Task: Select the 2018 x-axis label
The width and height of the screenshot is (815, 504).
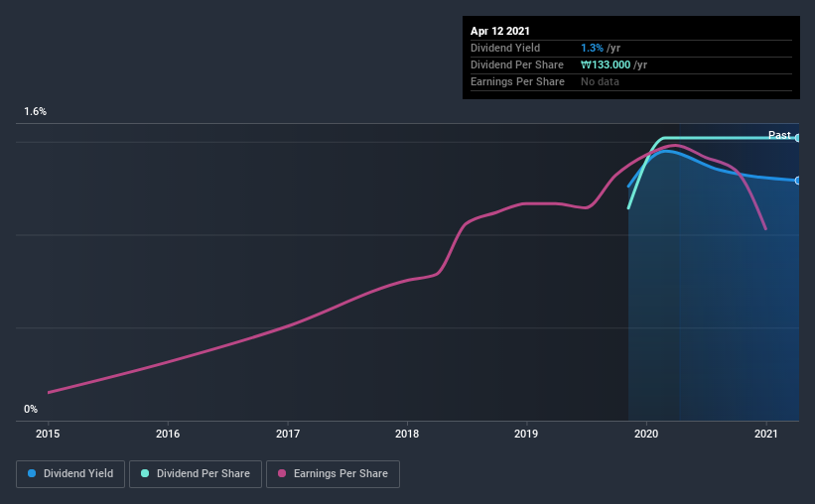Action: [x=407, y=434]
